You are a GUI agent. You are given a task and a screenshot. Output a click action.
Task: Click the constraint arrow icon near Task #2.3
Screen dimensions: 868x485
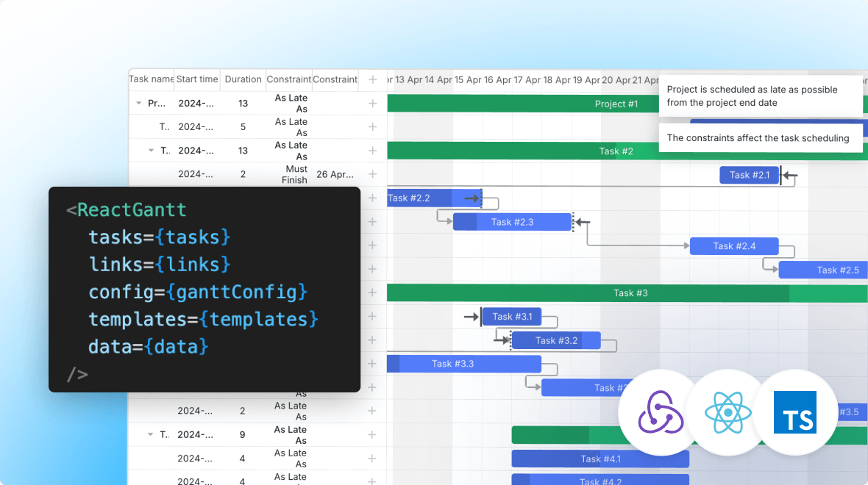click(581, 221)
